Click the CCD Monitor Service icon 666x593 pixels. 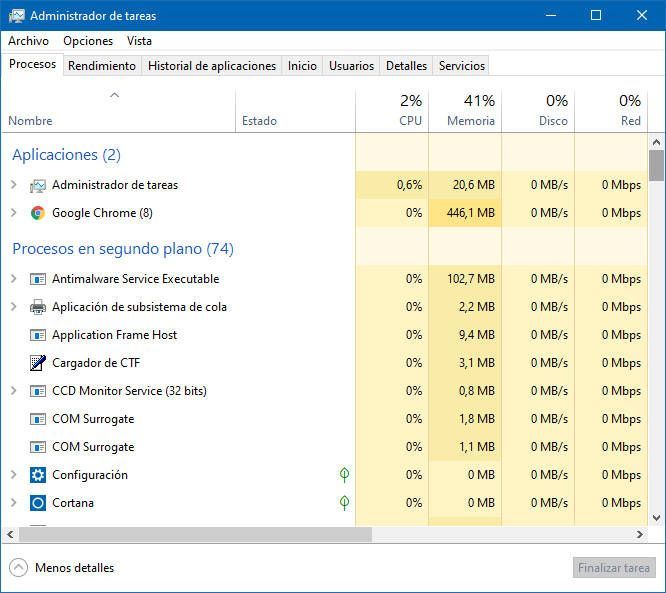(37, 391)
